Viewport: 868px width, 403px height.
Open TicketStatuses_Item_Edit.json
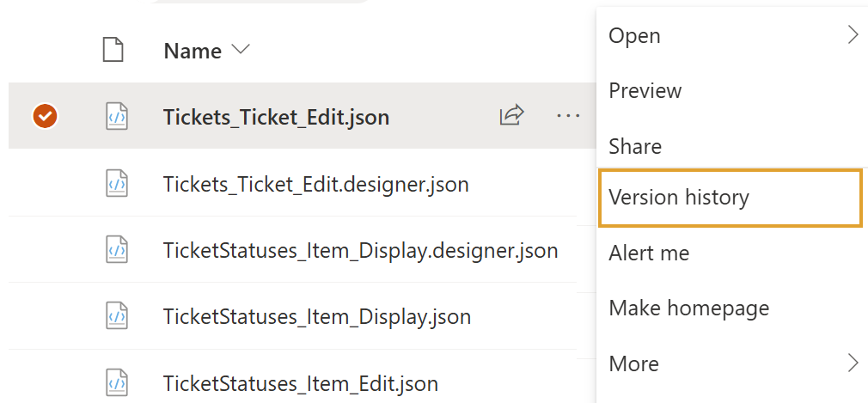(301, 383)
